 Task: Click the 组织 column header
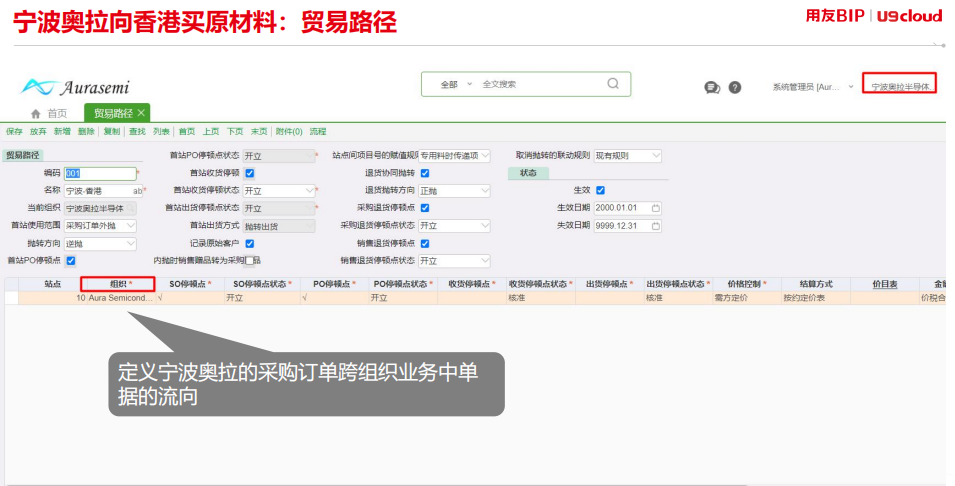pos(121,284)
